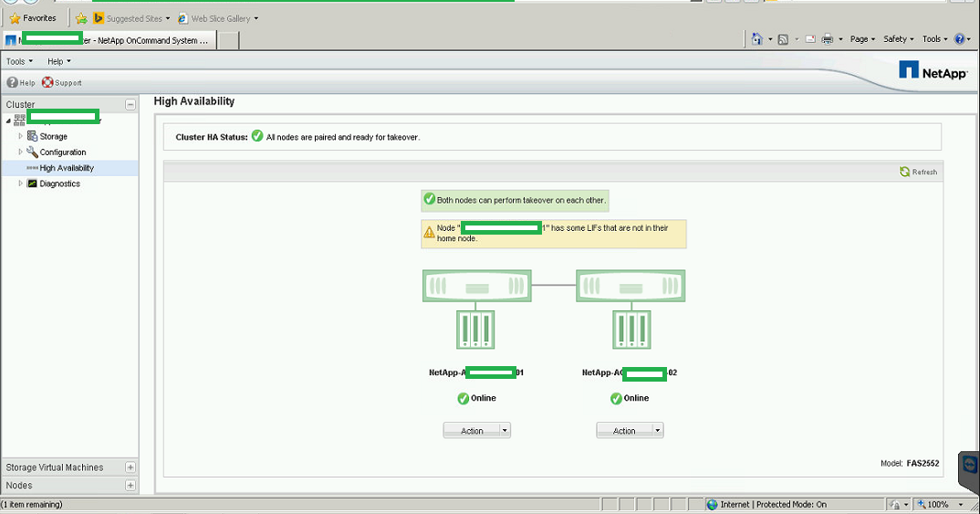Expand the Storage Virtual Machines panel
The height and width of the screenshot is (514, 980).
[130, 467]
